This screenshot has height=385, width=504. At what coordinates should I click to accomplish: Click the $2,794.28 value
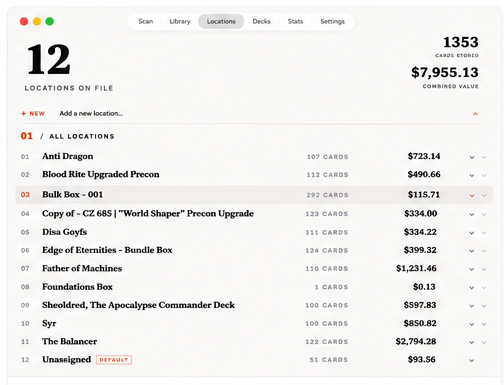[416, 341]
